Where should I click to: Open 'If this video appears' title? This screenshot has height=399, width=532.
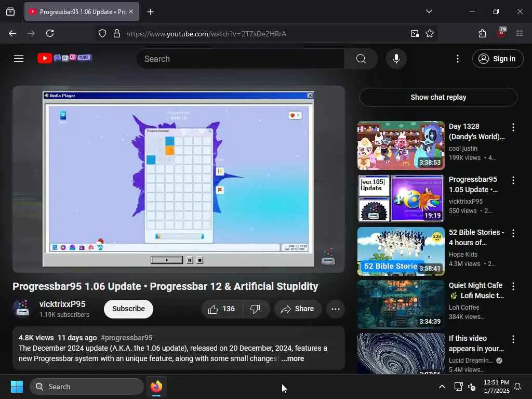click(x=476, y=343)
